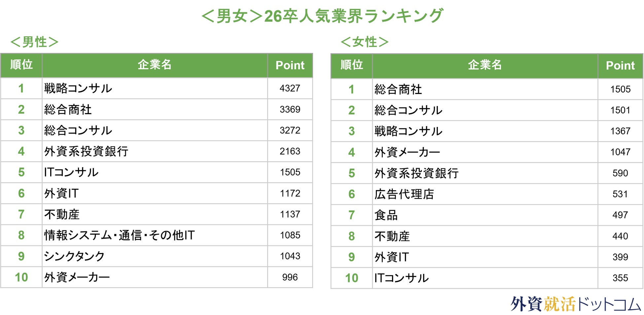644x315 pixels.
Task: Select the 食品 row
Action: [386, 215]
